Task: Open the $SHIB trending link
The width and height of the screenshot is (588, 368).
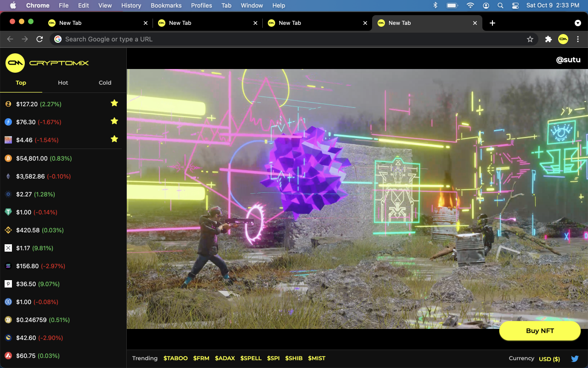Action: (294, 358)
